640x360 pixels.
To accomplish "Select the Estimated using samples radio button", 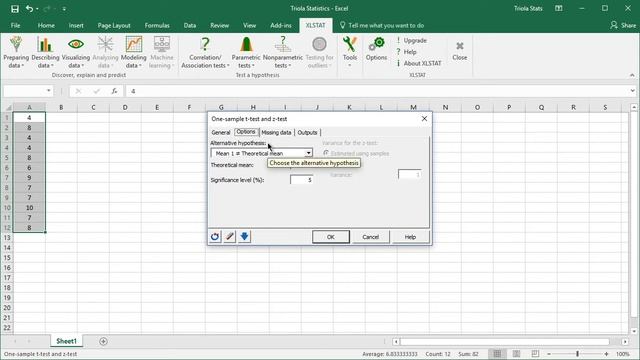I will [326, 153].
